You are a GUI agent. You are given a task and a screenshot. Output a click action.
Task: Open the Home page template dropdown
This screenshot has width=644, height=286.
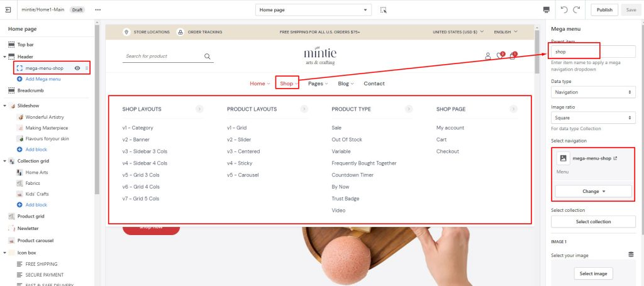(x=313, y=10)
